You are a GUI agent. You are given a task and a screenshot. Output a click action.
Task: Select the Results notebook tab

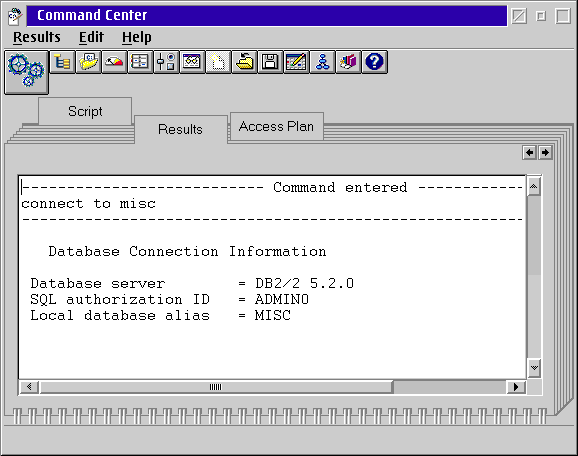[x=181, y=129]
